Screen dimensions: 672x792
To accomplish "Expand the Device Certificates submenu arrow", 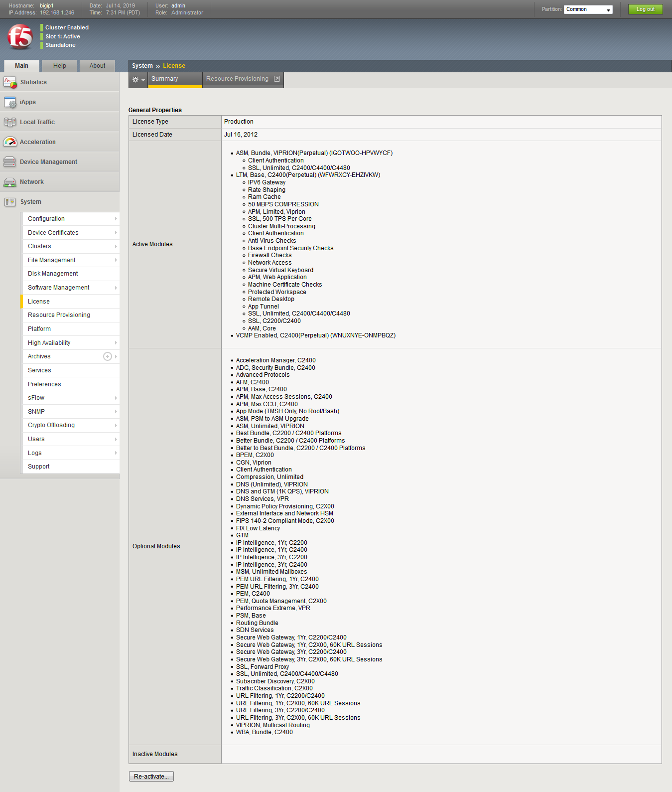I will tap(116, 233).
